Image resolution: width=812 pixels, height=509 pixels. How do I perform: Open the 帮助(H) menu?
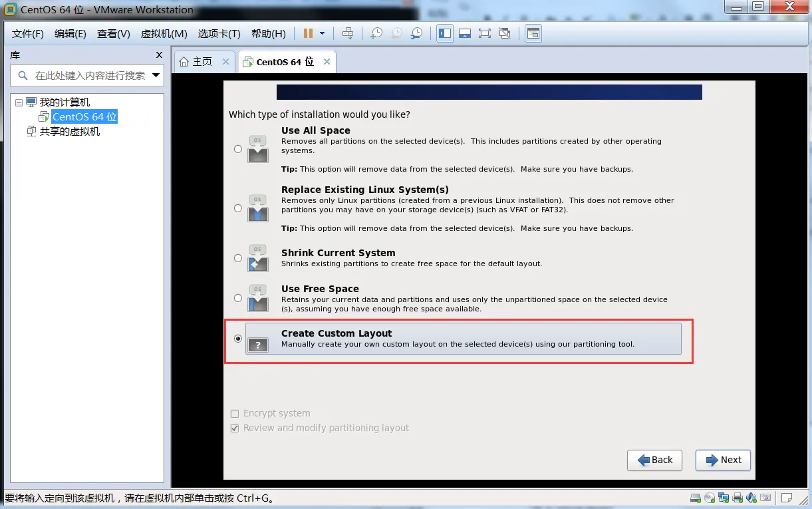(269, 34)
